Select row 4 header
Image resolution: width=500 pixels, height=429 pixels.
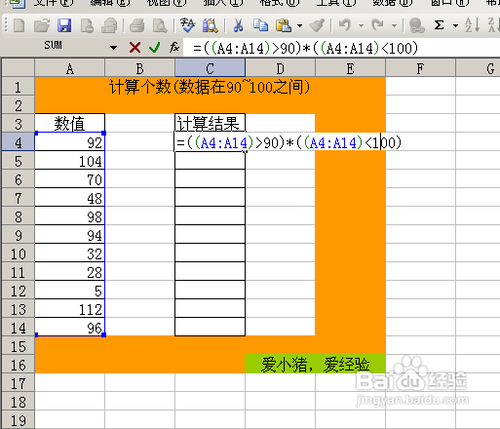pos(18,142)
